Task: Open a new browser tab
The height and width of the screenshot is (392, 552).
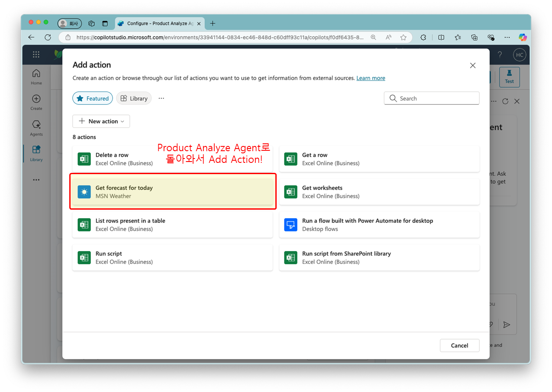Action: (x=213, y=23)
